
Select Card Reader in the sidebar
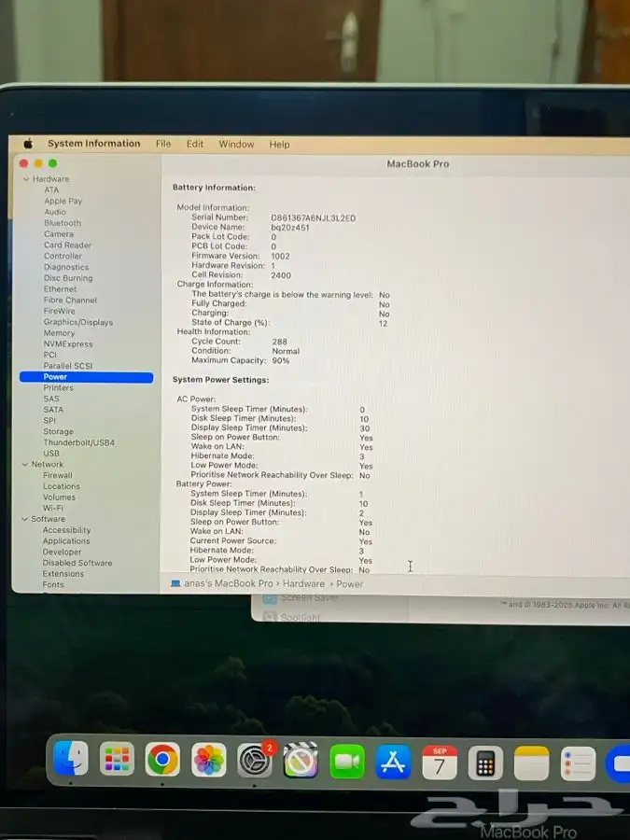[67, 245]
